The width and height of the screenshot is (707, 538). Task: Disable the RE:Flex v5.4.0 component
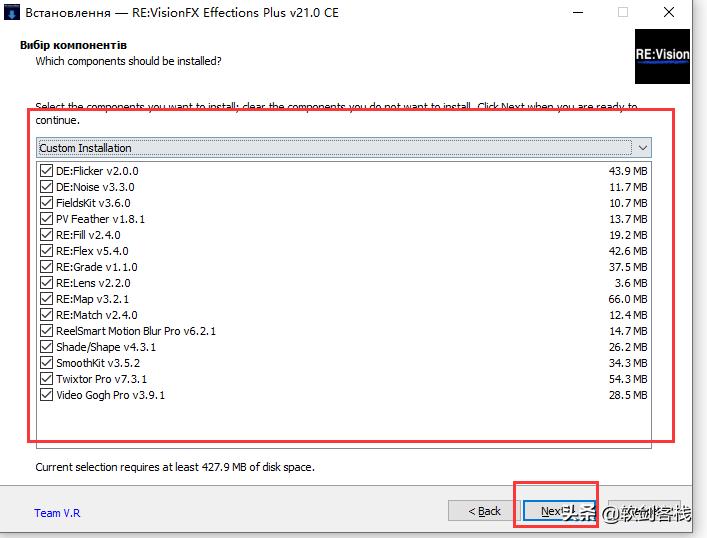pos(46,251)
